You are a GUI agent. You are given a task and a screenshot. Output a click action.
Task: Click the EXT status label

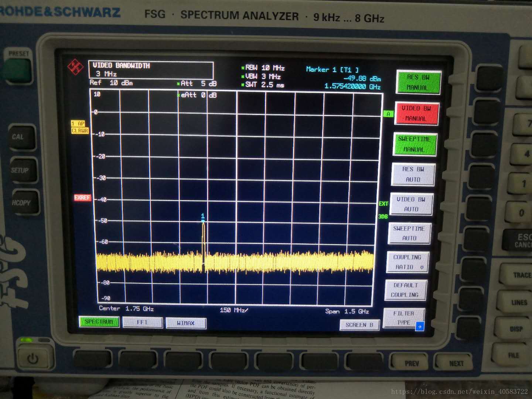[x=383, y=204]
